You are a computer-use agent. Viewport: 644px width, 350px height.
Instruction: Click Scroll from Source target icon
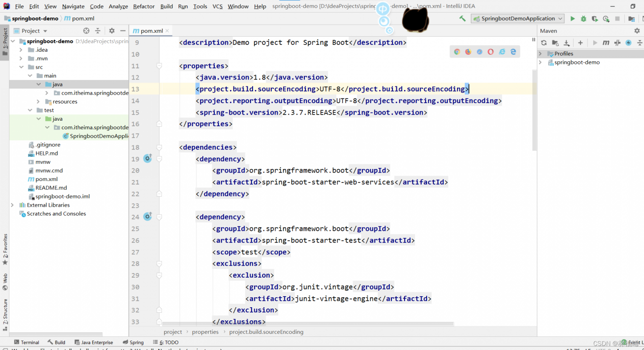coord(86,31)
